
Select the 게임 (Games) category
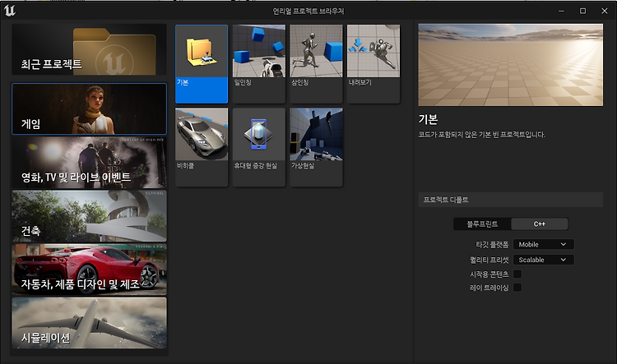coord(90,109)
